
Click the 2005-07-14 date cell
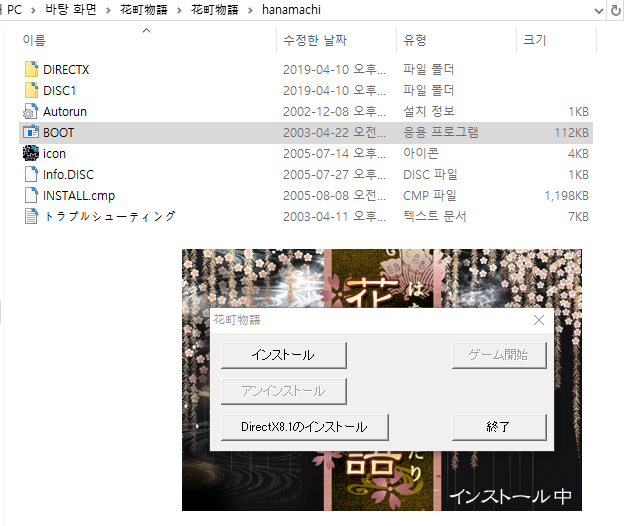[x=334, y=154]
